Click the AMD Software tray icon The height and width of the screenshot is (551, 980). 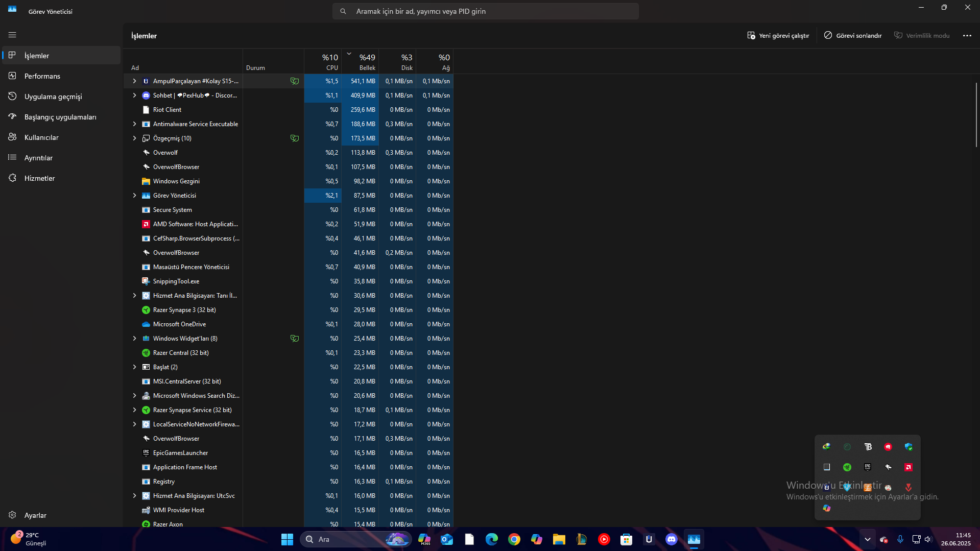(909, 467)
